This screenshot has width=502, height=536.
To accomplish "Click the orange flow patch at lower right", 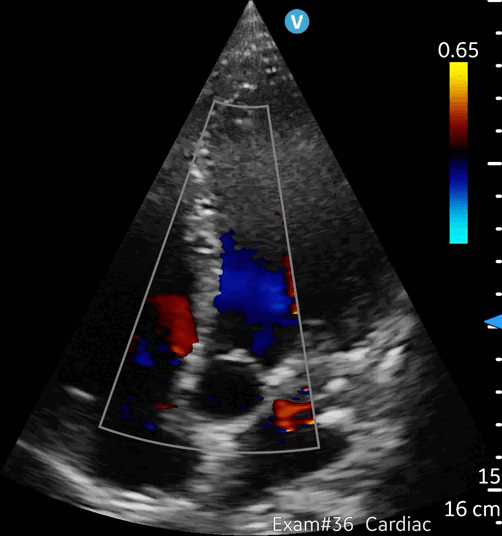I will (x=293, y=414).
